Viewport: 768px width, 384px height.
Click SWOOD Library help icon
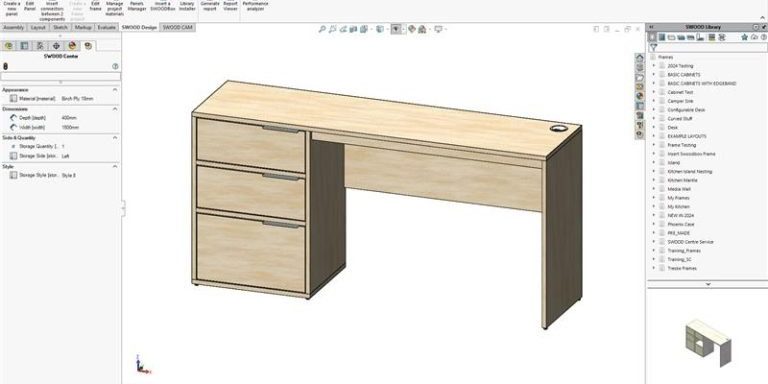tap(764, 37)
